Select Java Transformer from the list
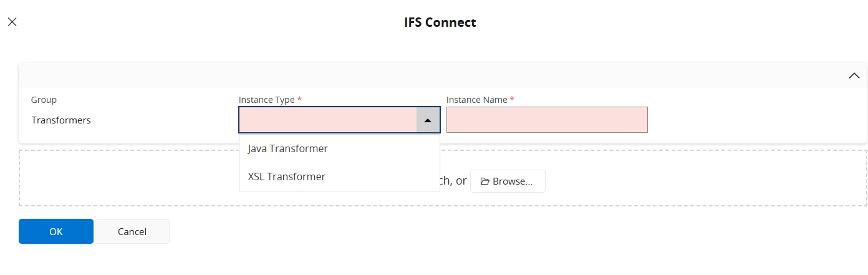The height and width of the screenshot is (275, 868). tap(287, 148)
